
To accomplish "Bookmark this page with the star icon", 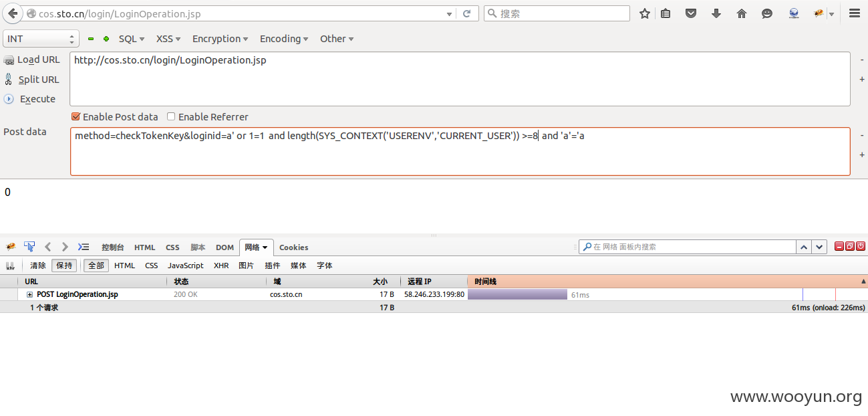I will 645,13.
